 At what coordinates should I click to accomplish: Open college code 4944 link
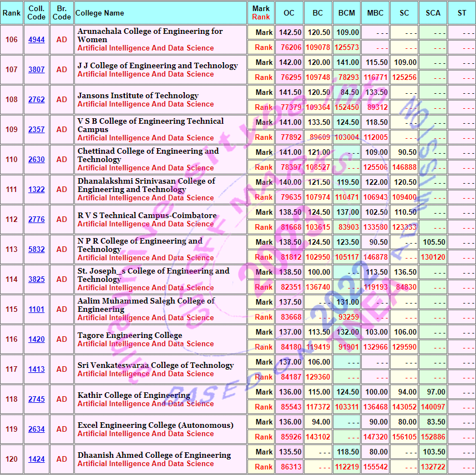37,40
